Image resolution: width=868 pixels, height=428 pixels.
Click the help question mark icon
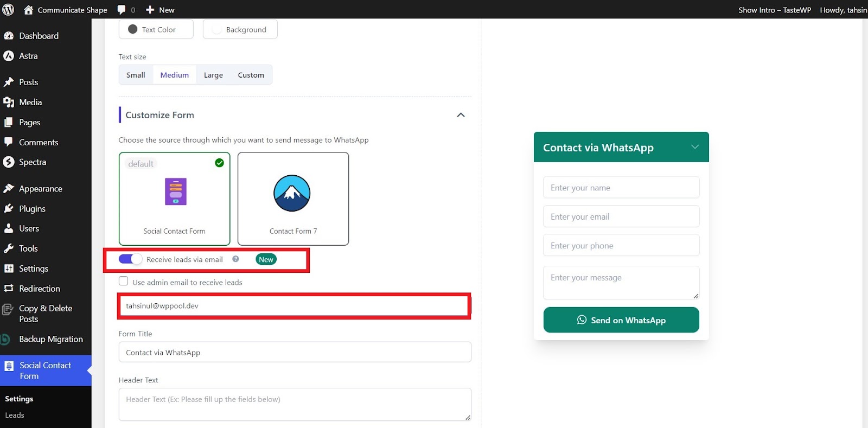pyautogui.click(x=235, y=259)
